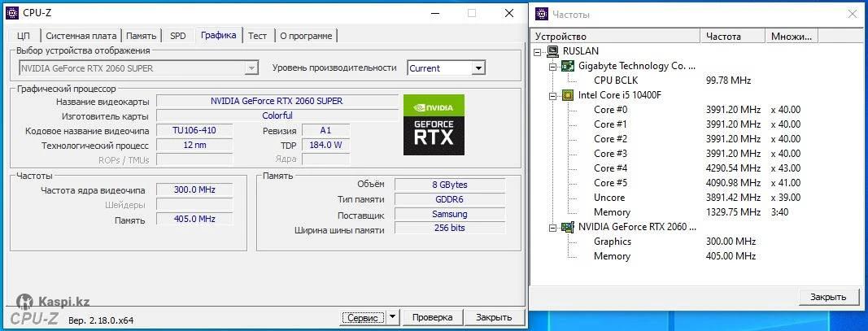The width and height of the screenshot is (868, 331).
Task: Open the SPD tab
Action: (177, 36)
